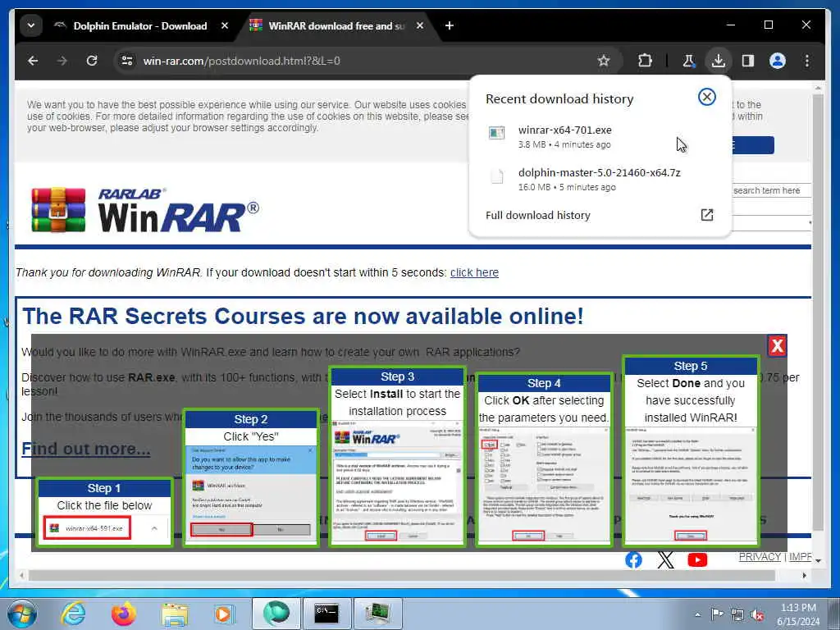Open the Windows Start menu
This screenshot has height=630, width=840.
click(x=22, y=614)
